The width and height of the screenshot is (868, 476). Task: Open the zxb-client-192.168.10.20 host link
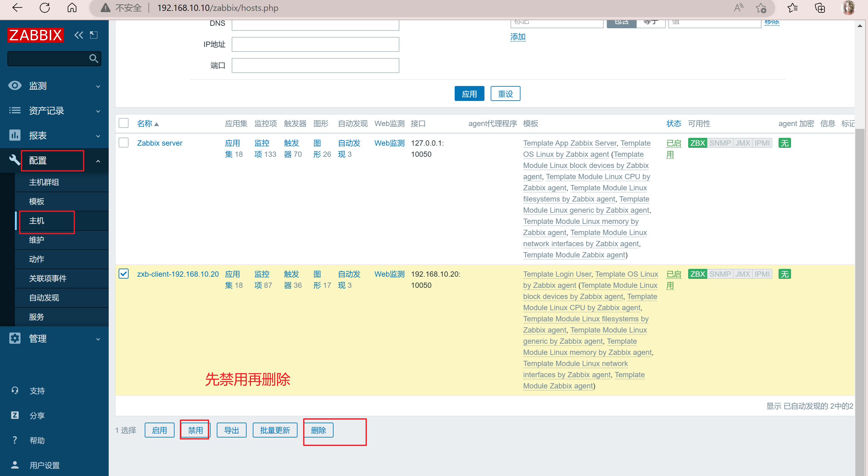coord(178,274)
